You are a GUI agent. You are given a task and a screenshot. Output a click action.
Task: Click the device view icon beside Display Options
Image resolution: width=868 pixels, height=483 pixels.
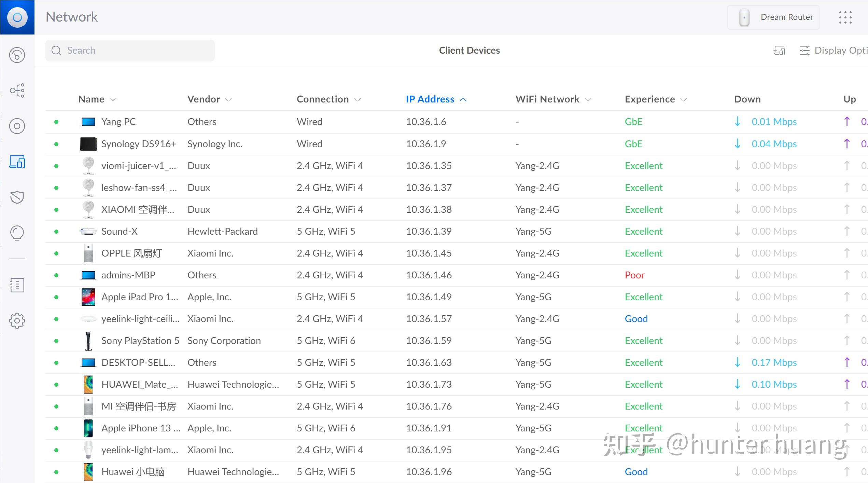click(779, 51)
